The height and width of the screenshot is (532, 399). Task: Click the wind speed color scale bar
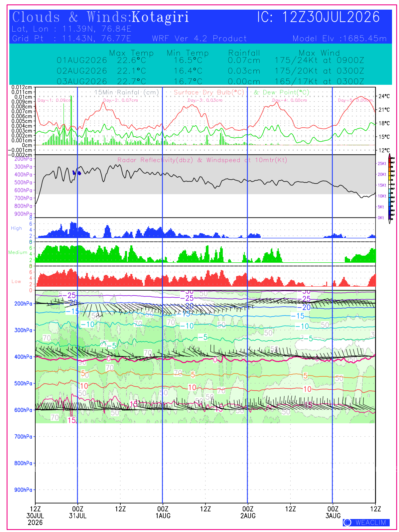(389, 189)
